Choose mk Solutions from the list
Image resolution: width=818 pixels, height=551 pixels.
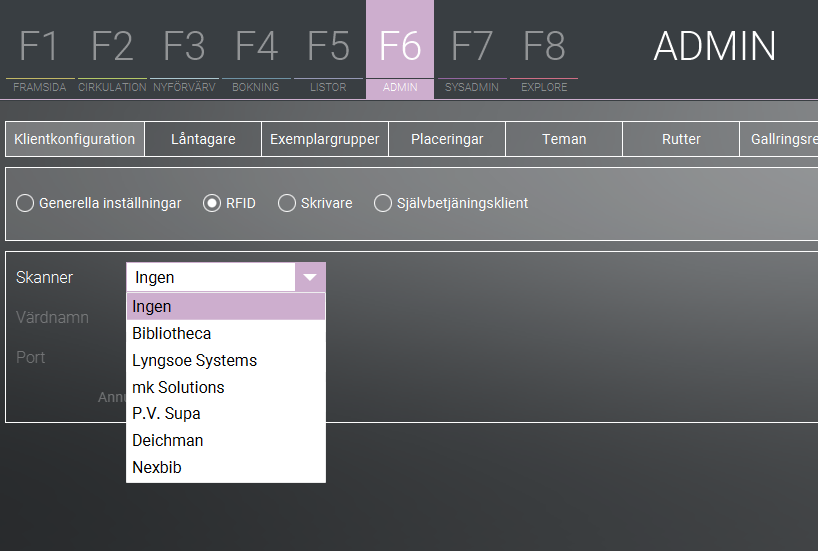point(226,387)
